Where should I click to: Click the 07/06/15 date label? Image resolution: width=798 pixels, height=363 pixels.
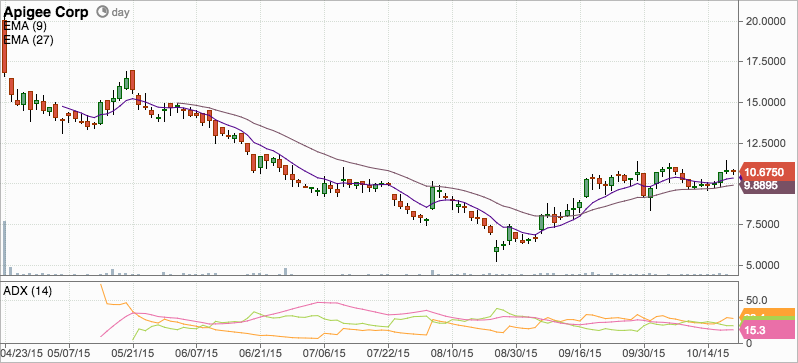coord(324,353)
